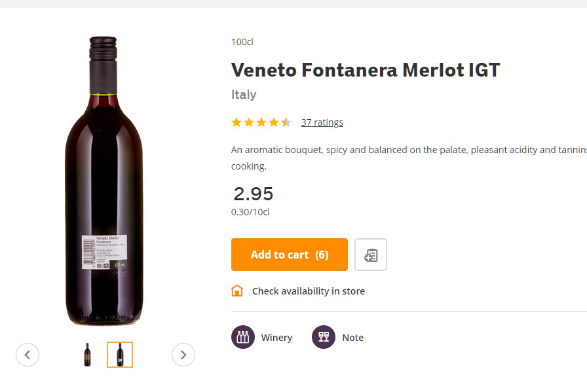
Task: Click the Note wine glasses icon
Action: click(x=324, y=338)
